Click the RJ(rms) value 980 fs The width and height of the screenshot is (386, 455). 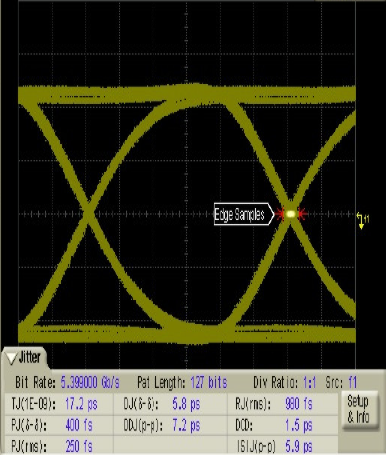pos(299,404)
